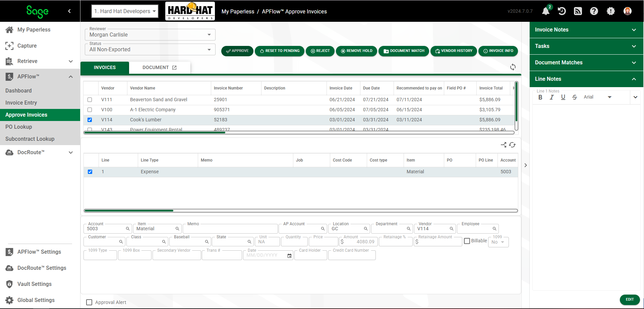Open PO Lookup in sidebar

19,127
